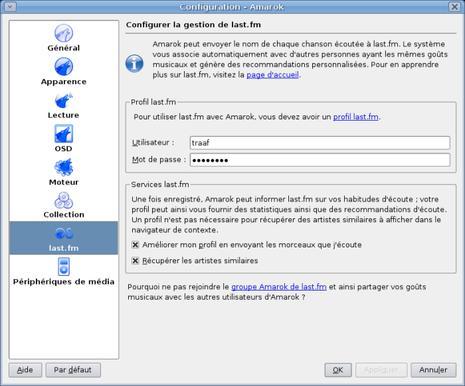The width and height of the screenshot is (465, 386).
Task: Click the Annuler button
Action: click(x=433, y=370)
